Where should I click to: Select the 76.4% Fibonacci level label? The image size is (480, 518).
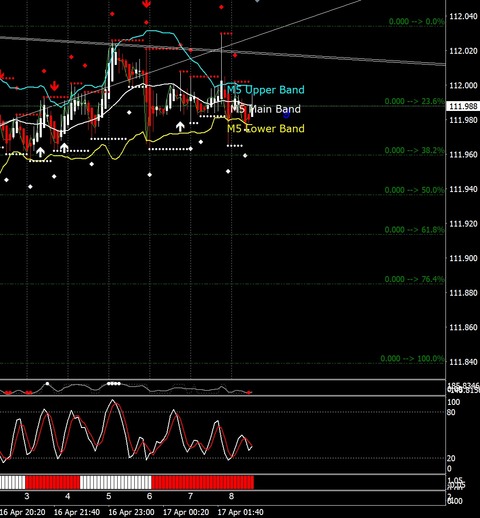click(x=414, y=279)
